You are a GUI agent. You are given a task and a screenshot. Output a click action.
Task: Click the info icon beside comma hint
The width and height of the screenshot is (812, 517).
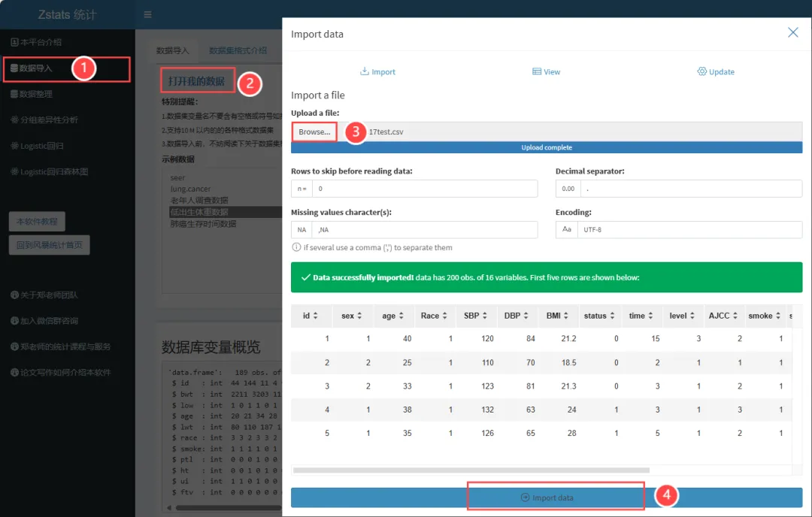coord(296,247)
